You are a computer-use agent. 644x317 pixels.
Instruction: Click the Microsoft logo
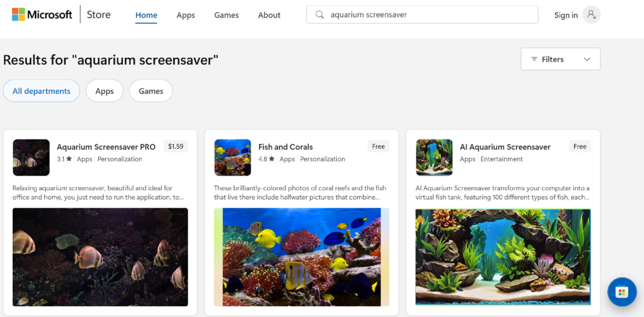(42, 15)
